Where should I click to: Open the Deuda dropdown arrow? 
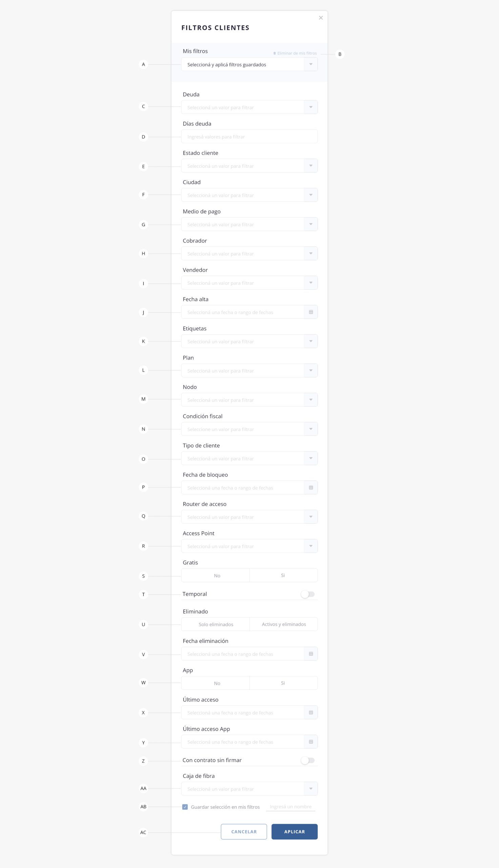click(311, 107)
